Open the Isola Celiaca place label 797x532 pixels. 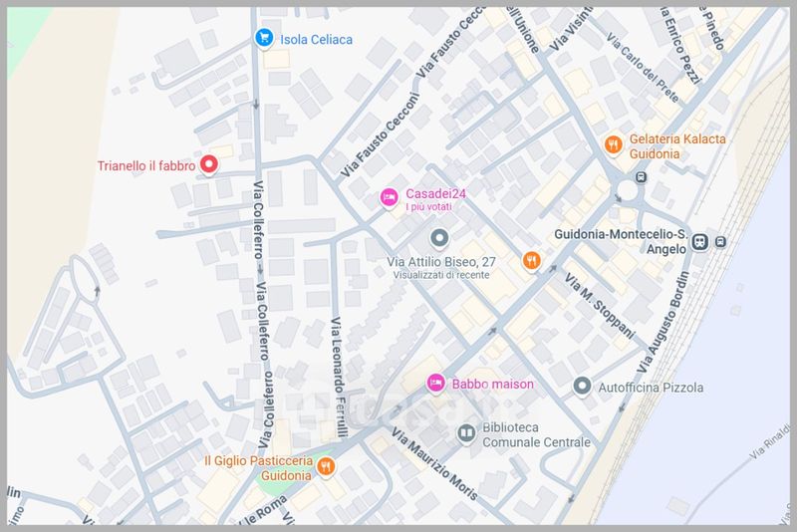[316, 40]
